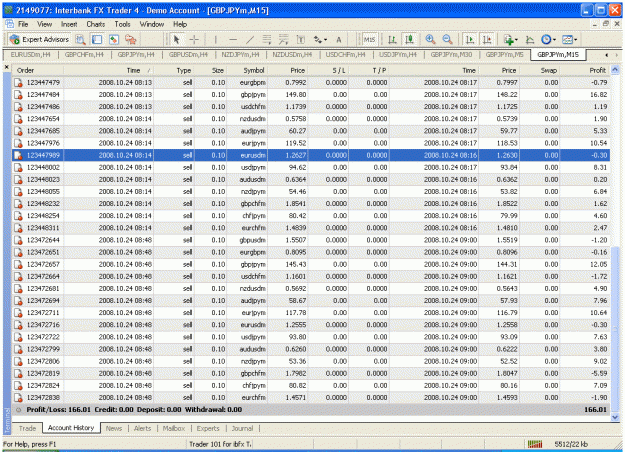Open the Tools menu
The height and width of the screenshot is (452, 625).
pyautogui.click(x=122, y=24)
